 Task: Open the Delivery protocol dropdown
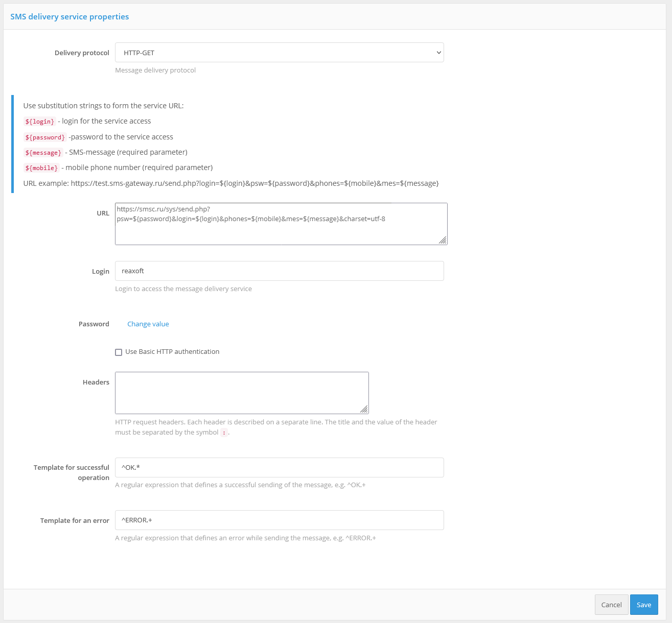click(279, 53)
